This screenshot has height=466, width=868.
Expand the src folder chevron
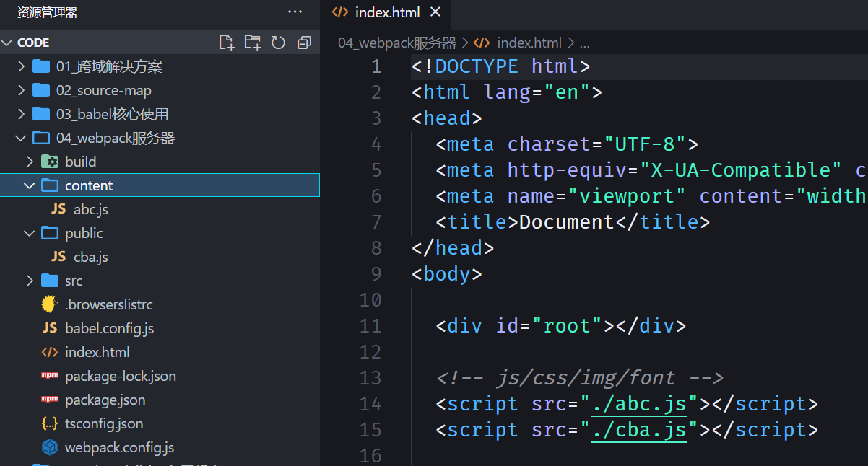point(30,281)
